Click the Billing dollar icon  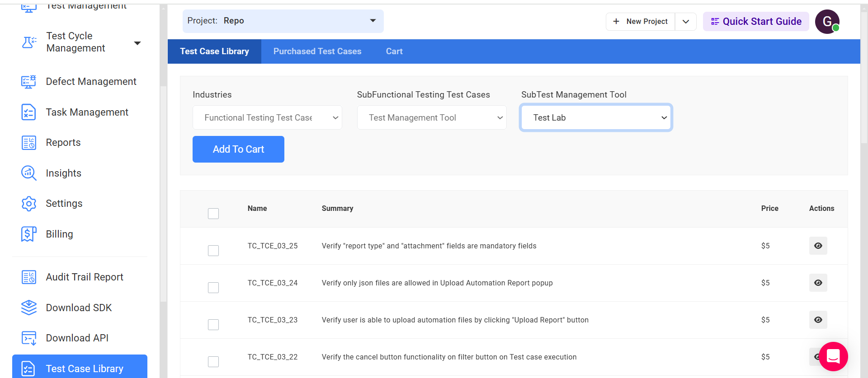(x=29, y=234)
